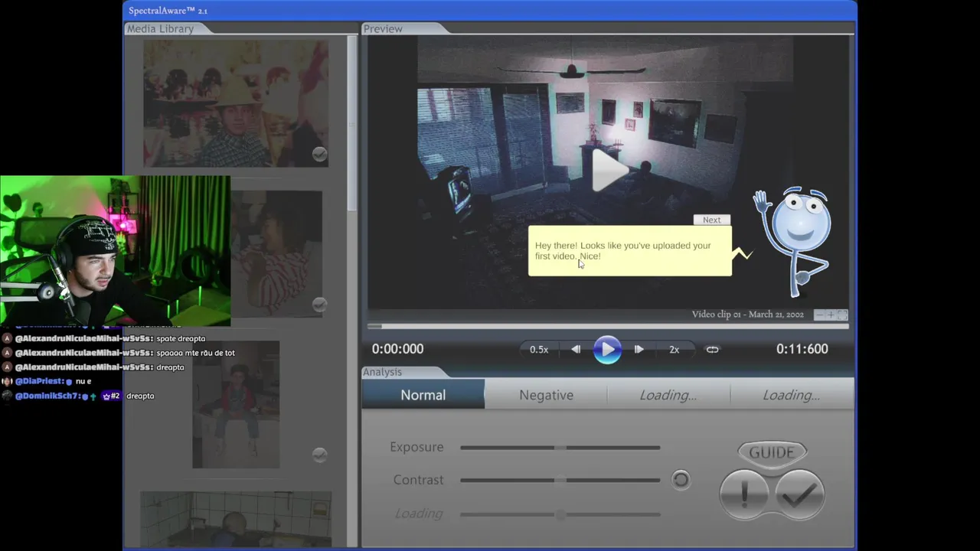980x551 pixels.
Task: Click the checkmark approve button
Action: tap(799, 494)
